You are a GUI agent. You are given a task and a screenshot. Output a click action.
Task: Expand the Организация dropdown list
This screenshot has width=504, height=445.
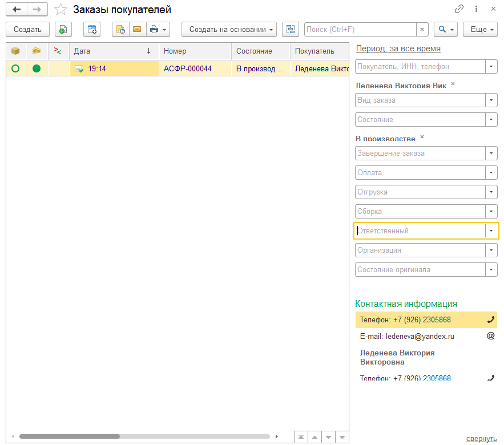[x=491, y=250]
